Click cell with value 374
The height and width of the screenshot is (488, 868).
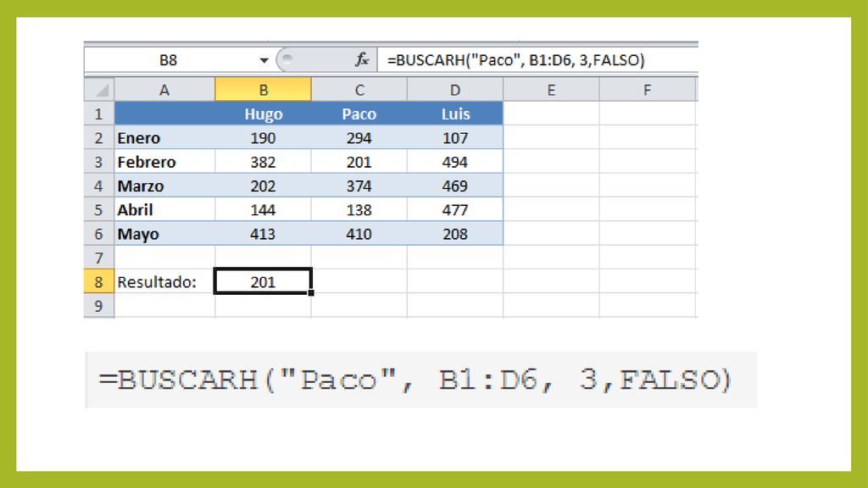[x=359, y=186]
